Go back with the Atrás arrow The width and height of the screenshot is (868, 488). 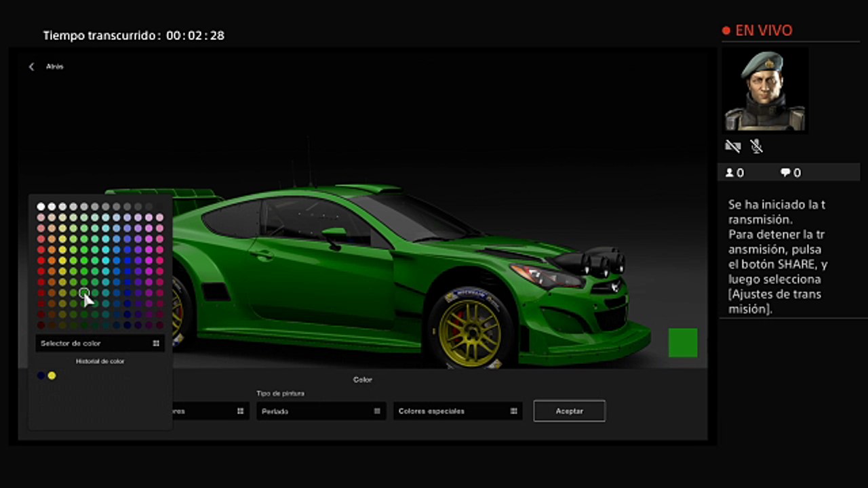coord(32,66)
